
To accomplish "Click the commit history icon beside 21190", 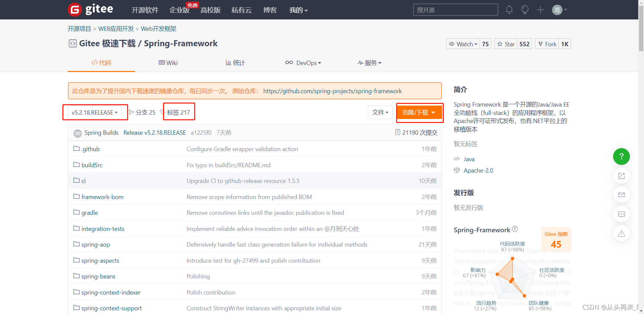I will coord(398,132).
